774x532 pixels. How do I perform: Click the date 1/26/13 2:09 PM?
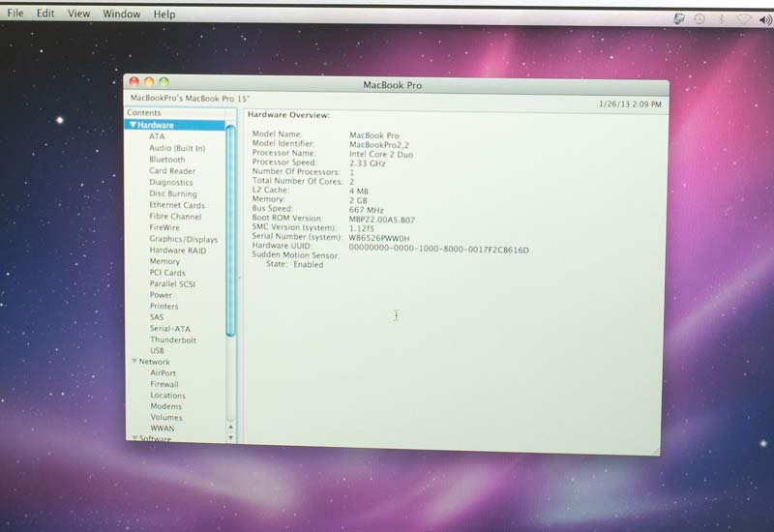click(x=630, y=104)
